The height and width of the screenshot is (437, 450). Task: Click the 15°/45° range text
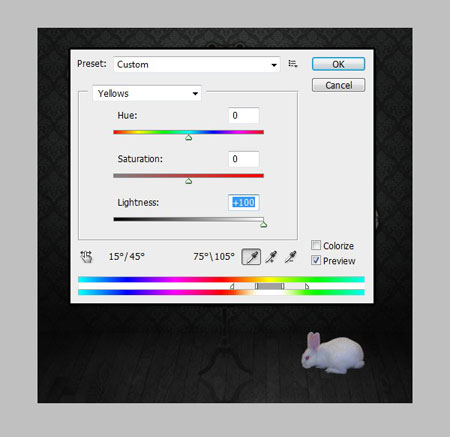pos(127,256)
